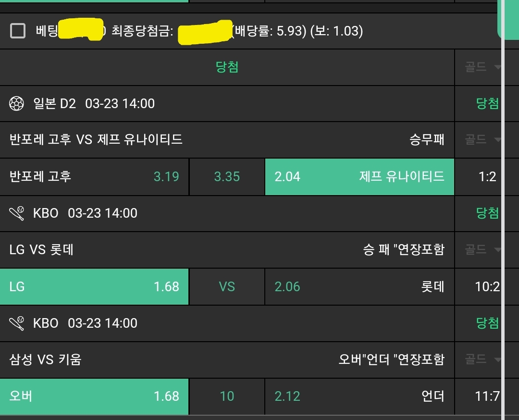This screenshot has height=420, width=519.
Task: Click the baseball icon above LG VS 롯데
Action: [17, 213]
